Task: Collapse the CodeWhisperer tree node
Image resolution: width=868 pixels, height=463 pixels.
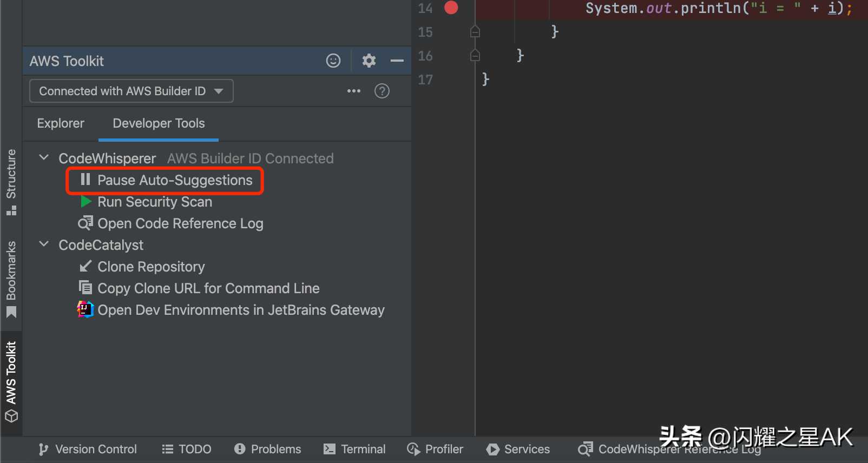Action: click(44, 158)
